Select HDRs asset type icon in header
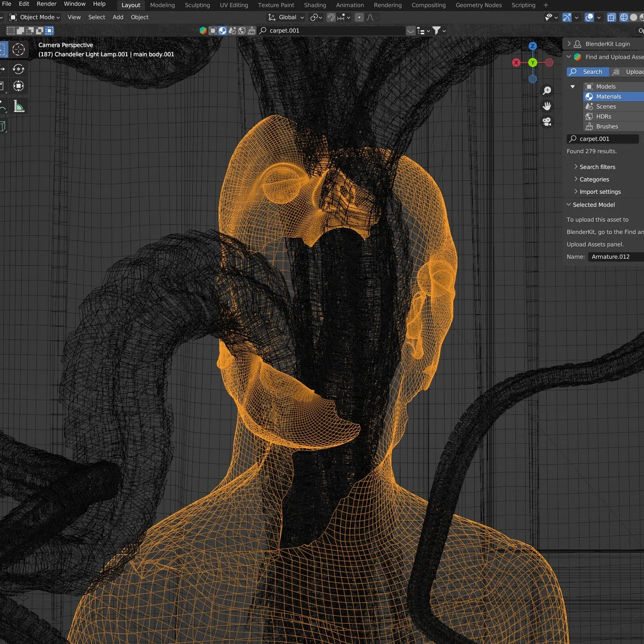This screenshot has width=644, height=644. click(242, 31)
